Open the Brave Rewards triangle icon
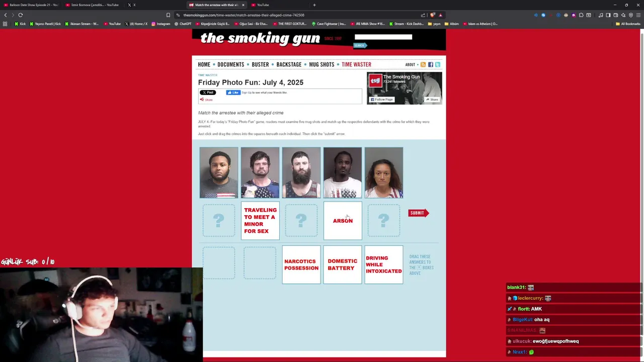The width and height of the screenshot is (644, 362). (440, 15)
